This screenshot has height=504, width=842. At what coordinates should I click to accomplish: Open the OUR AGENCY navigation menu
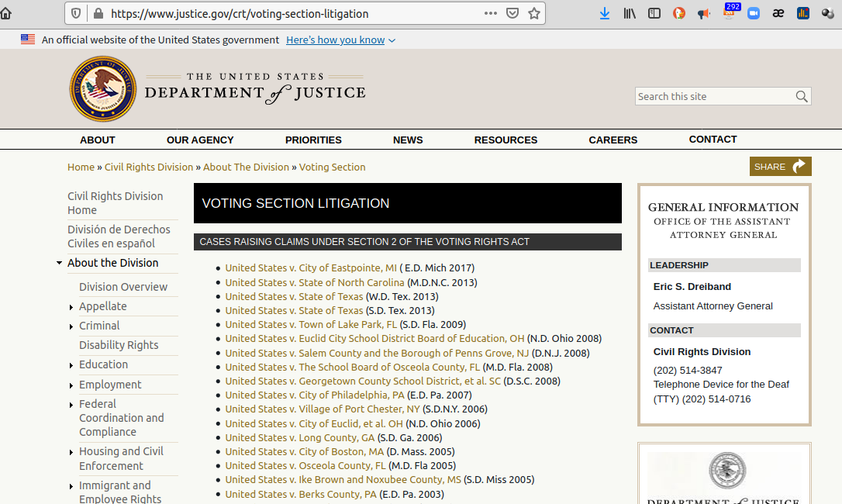pyautogui.click(x=200, y=140)
